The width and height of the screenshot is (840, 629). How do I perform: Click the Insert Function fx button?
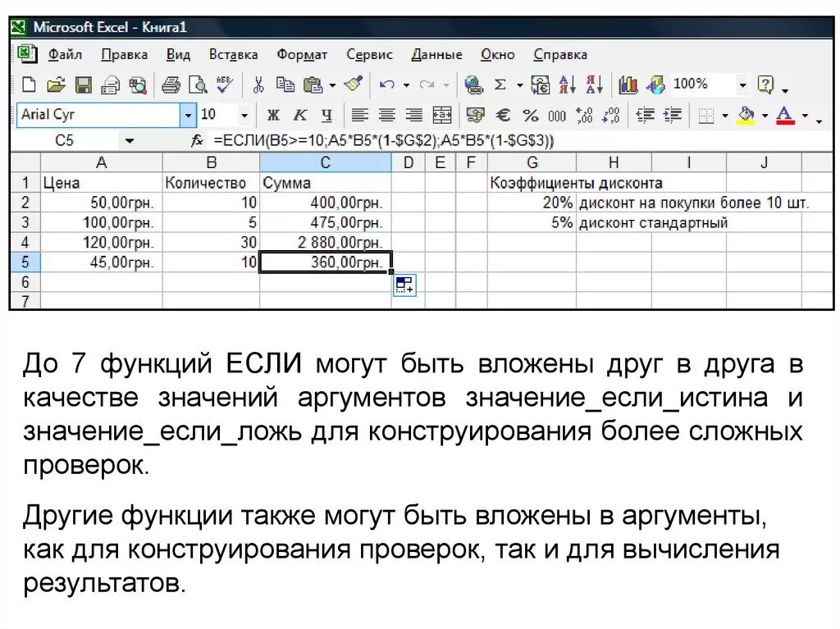click(x=197, y=141)
